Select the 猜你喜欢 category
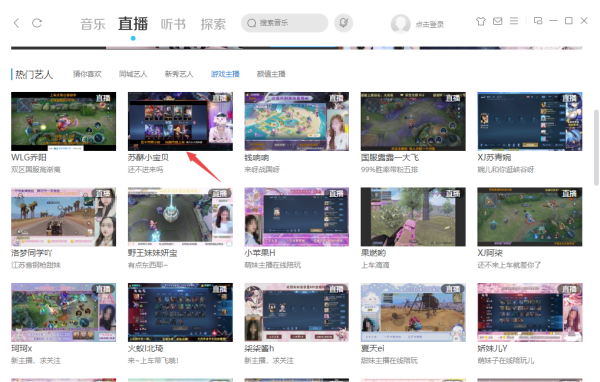This screenshot has width=600, height=382. click(87, 74)
